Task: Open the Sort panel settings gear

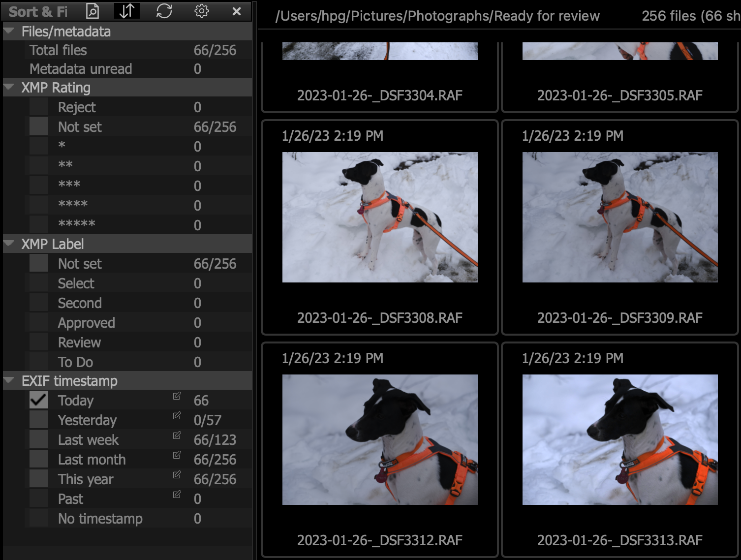Action: click(x=201, y=11)
